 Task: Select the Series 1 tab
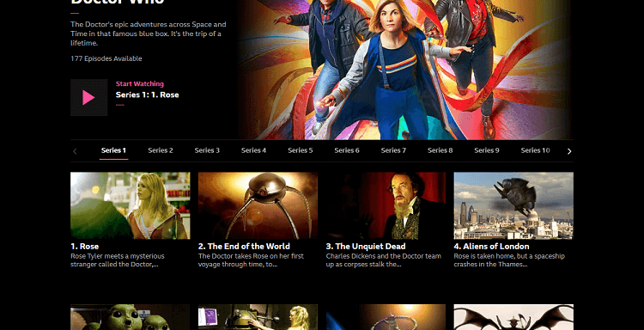(x=113, y=150)
